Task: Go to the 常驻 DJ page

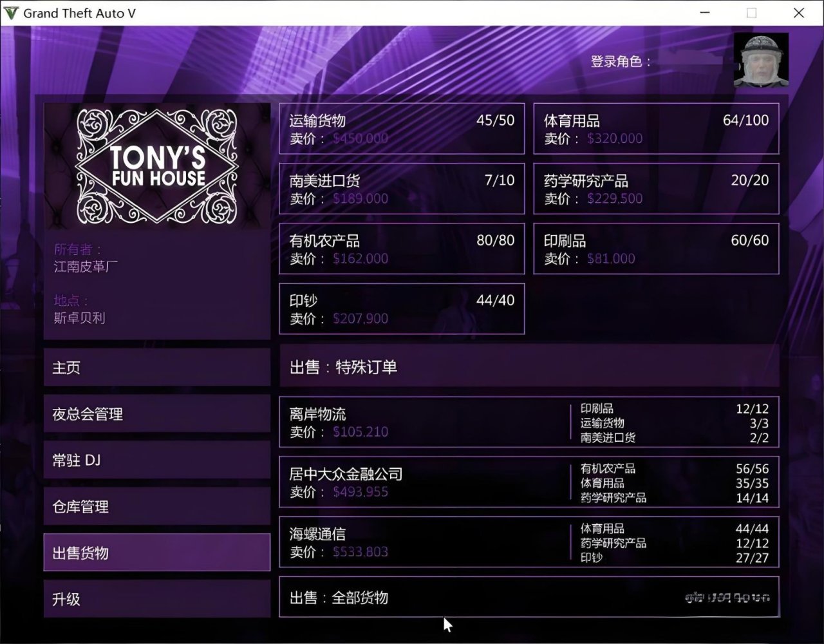Action: (157, 460)
